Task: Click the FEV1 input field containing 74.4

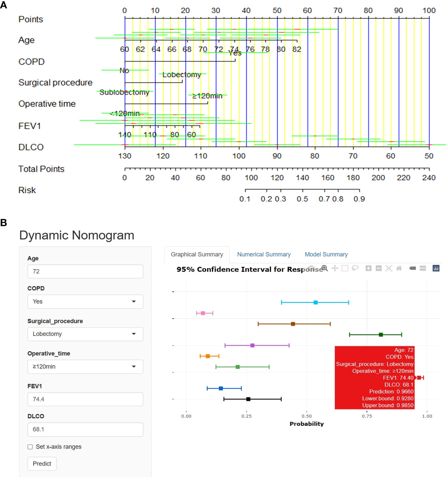Action: 85,399
